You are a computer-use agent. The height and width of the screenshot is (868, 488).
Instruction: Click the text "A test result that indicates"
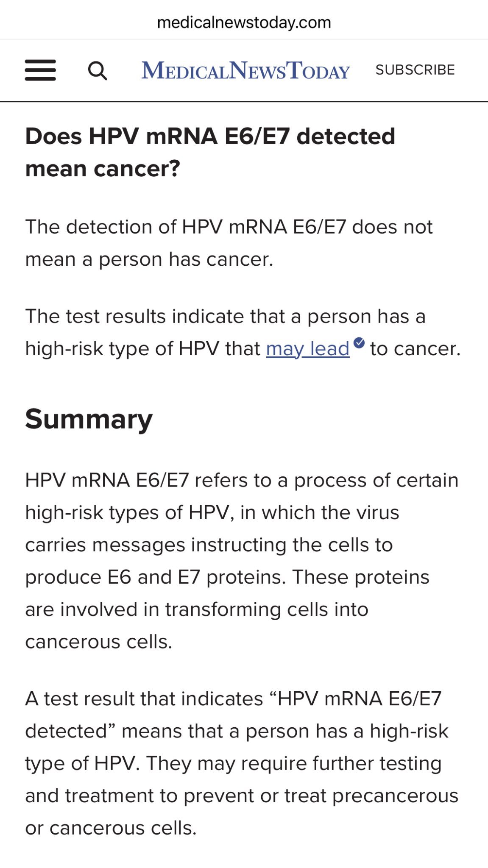(144, 699)
